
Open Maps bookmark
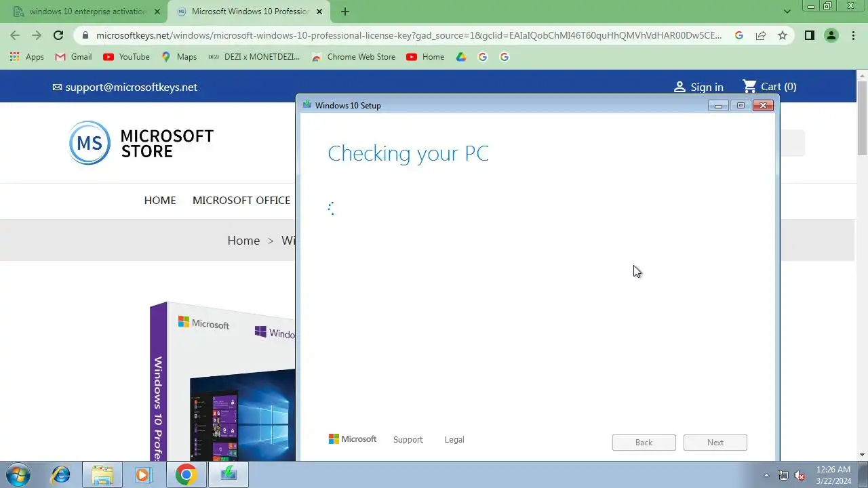click(179, 57)
